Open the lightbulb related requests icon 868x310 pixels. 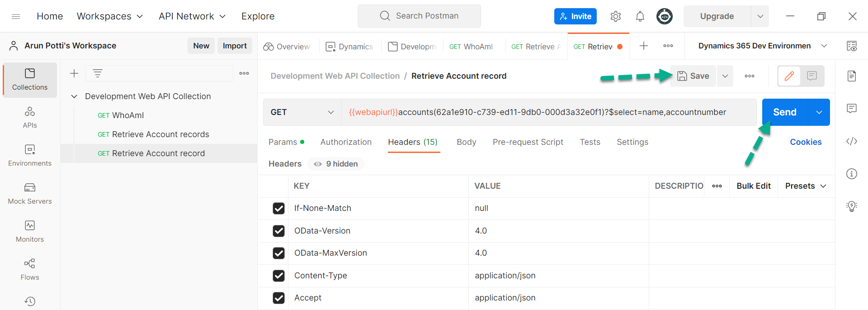pyautogui.click(x=852, y=206)
